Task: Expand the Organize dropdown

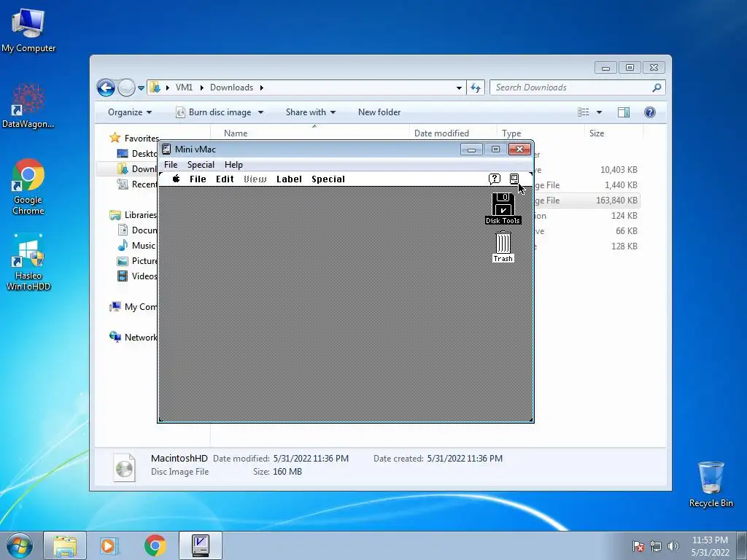Action: pyautogui.click(x=130, y=112)
